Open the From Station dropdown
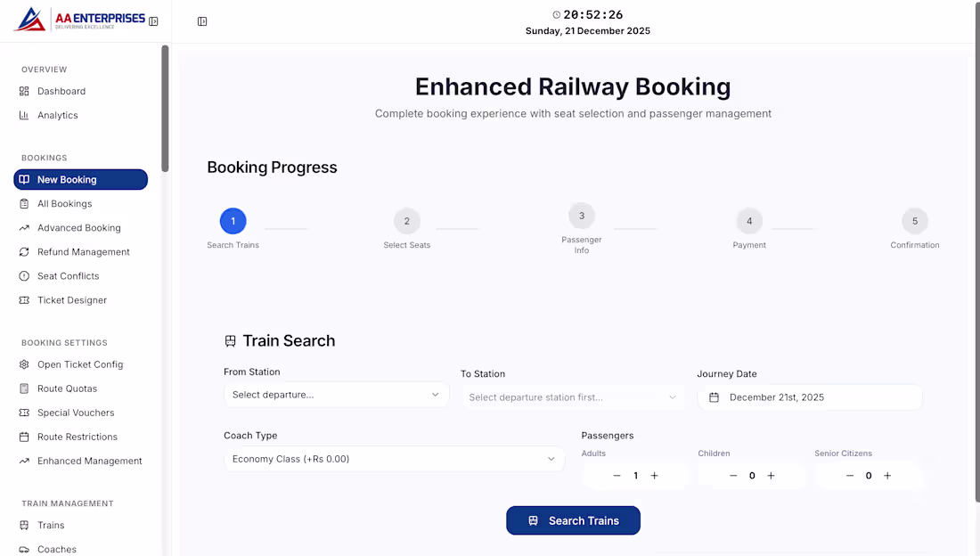This screenshot has height=556, width=980. coord(336,395)
